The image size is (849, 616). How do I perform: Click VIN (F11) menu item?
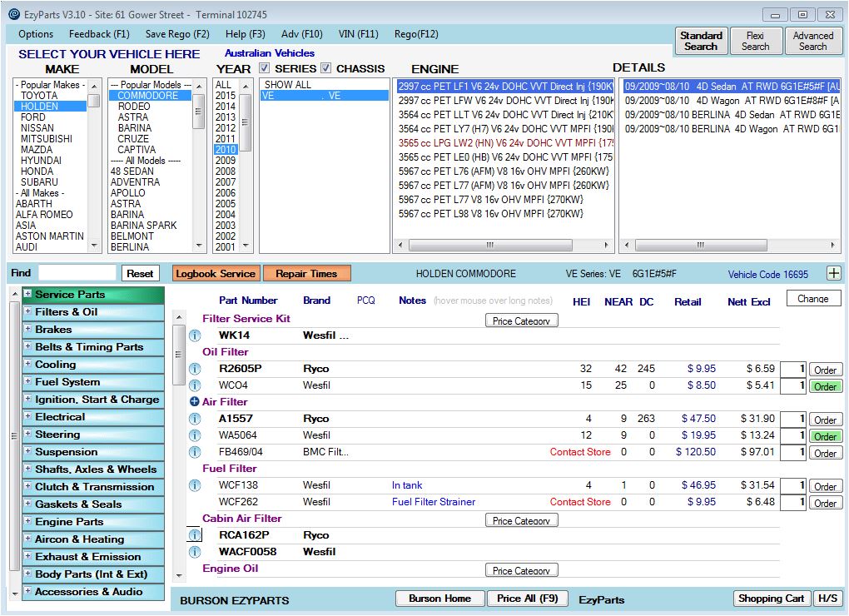(x=358, y=34)
